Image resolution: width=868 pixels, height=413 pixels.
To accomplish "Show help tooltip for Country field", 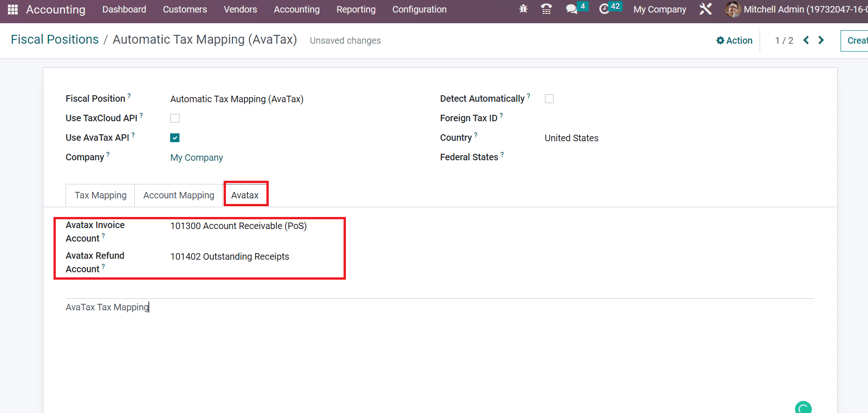I will pos(476,135).
